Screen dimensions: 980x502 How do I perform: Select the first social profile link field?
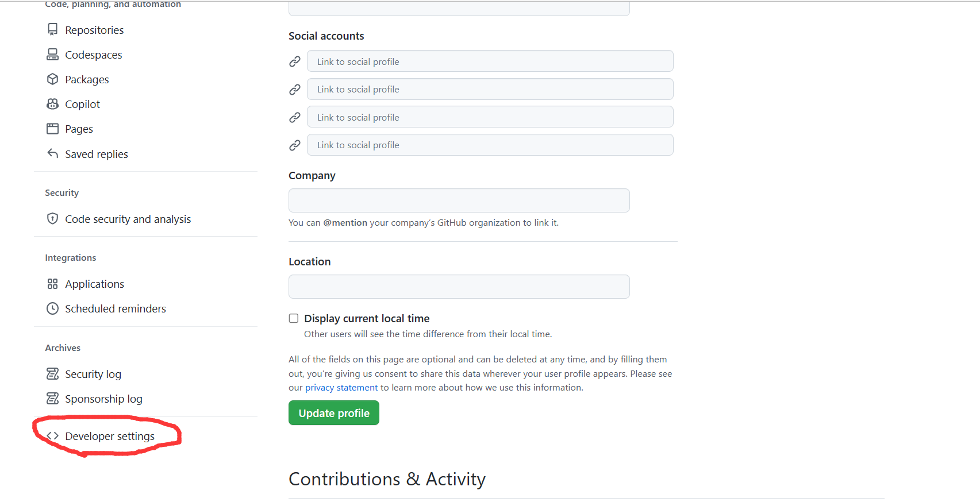(490, 61)
